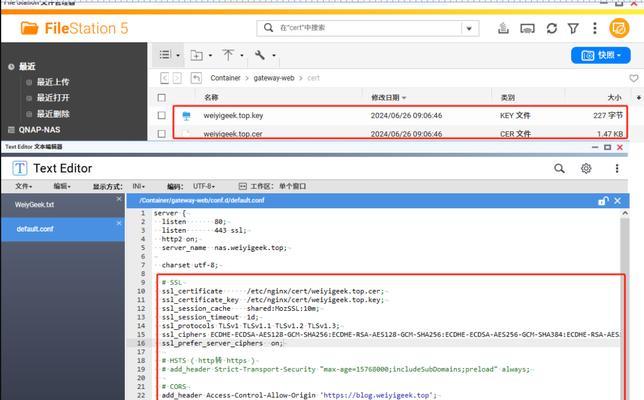Sort by the 大小 column header
The height and width of the screenshot is (400, 644).
[x=614, y=97]
